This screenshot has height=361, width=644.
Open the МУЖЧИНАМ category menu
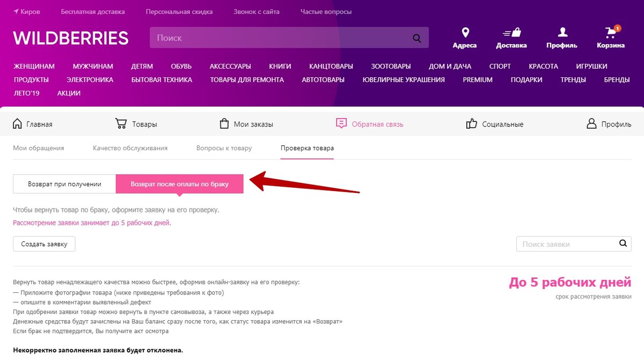[x=93, y=67]
